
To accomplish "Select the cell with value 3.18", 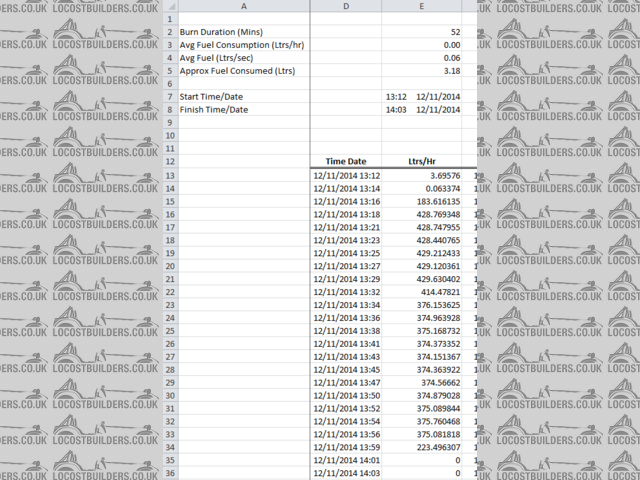I will pos(422,71).
